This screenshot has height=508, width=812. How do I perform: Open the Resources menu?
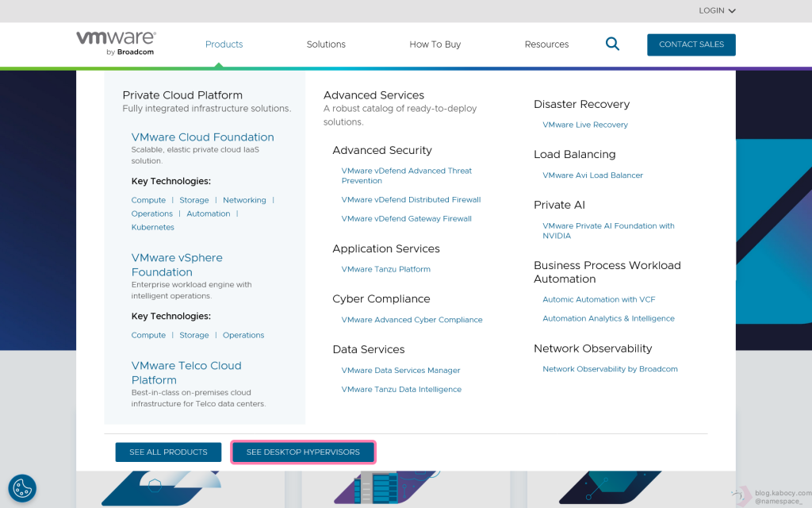546,44
